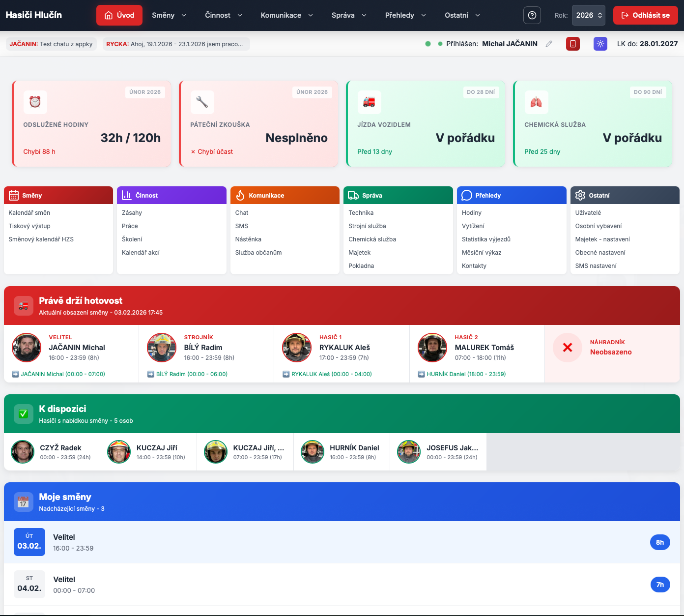Open Kalendář směn link
The width and height of the screenshot is (684, 616).
click(29, 213)
